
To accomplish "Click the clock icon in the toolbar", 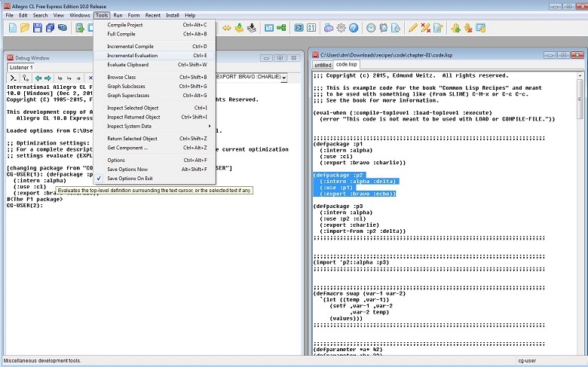I will (x=371, y=28).
